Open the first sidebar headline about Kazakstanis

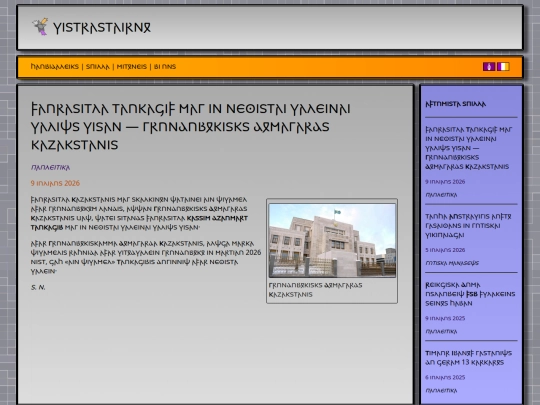[469, 148]
